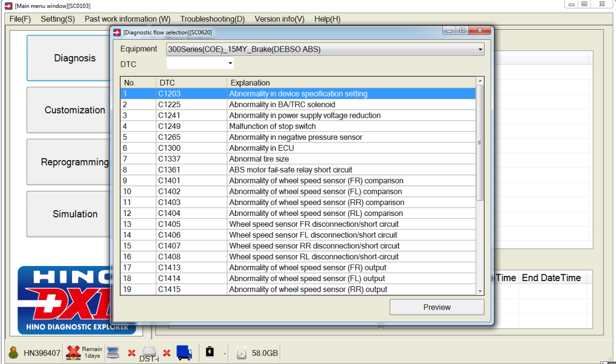Image resolution: width=616 pixels, height=364 pixels.
Task: Open the Setting(S) menu
Action: pos(57,19)
